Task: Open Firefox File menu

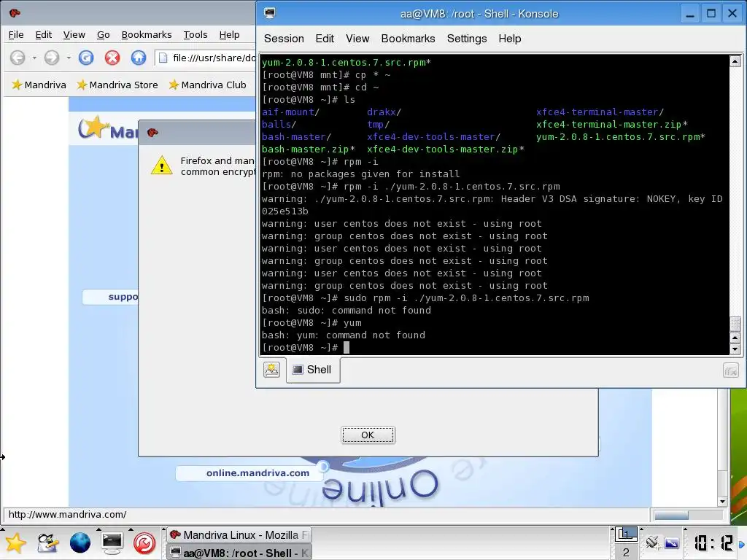Action: (x=16, y=35)
